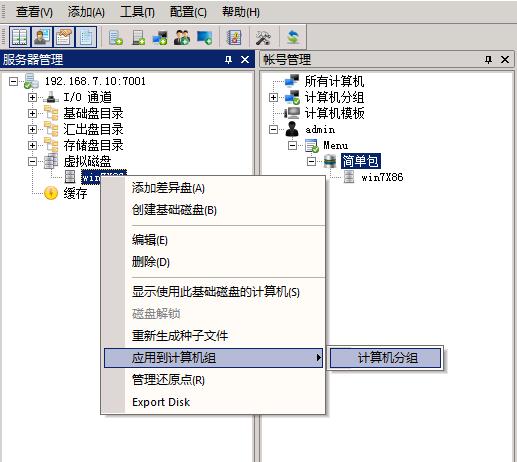This screenshot has height=462, width=517.
Task: Open the 工具(T) menu
Action: pos(137,12)
